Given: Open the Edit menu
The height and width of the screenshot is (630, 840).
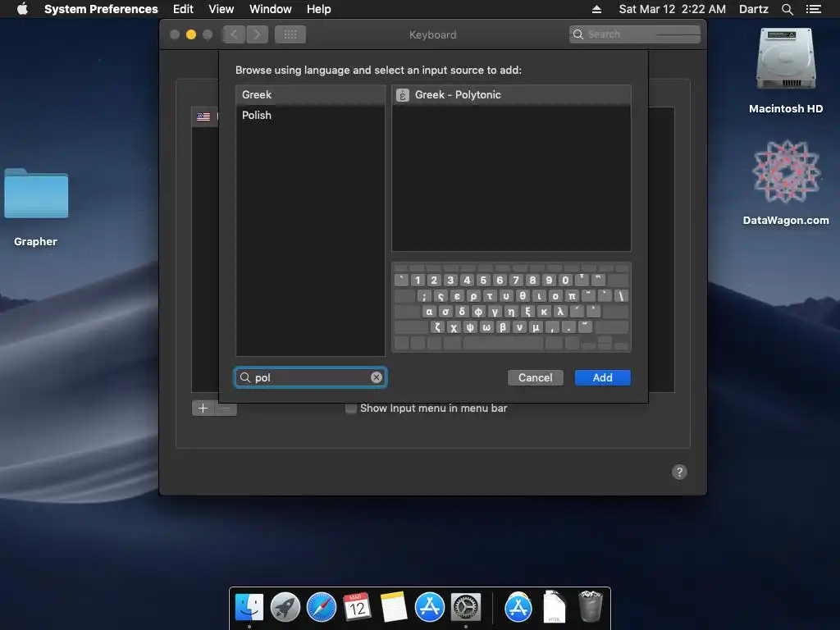Looking at the screenshot, I should click(183, 9).
